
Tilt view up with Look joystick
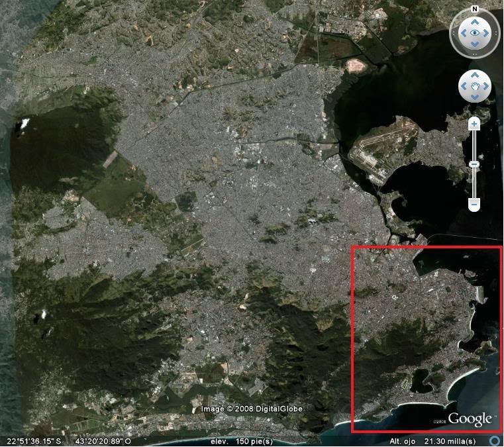tap(475, 22)
